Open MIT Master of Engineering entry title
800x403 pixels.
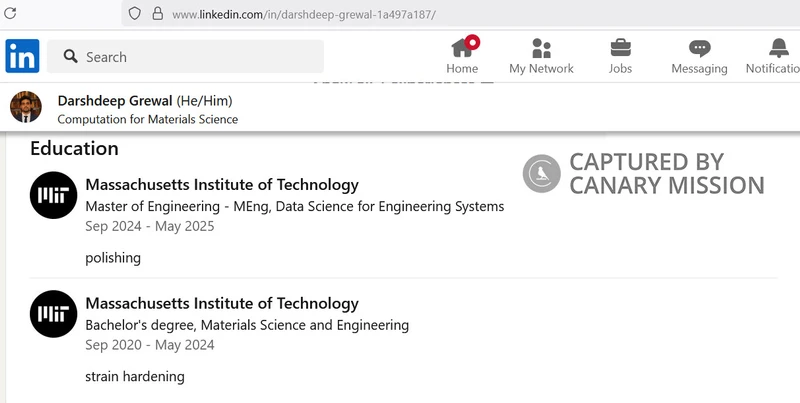[222, 185]
